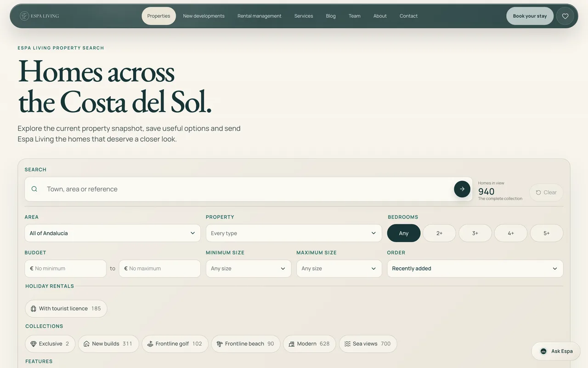588x368 pixels.
Task: Toggle the Sea views collection filter
Action: (368, 344)
